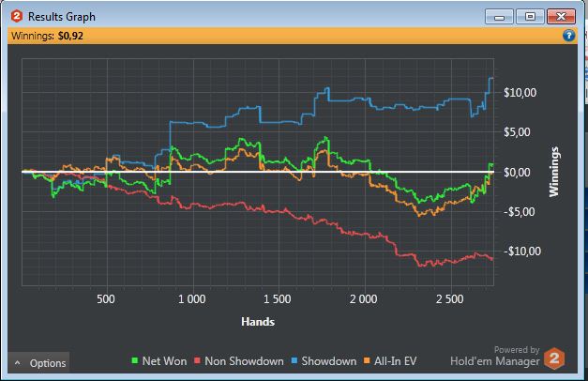Toggle the Net Won green legend swatch
Image resolution: width=588 pixels, height=381 pixels.
[135, 360]
